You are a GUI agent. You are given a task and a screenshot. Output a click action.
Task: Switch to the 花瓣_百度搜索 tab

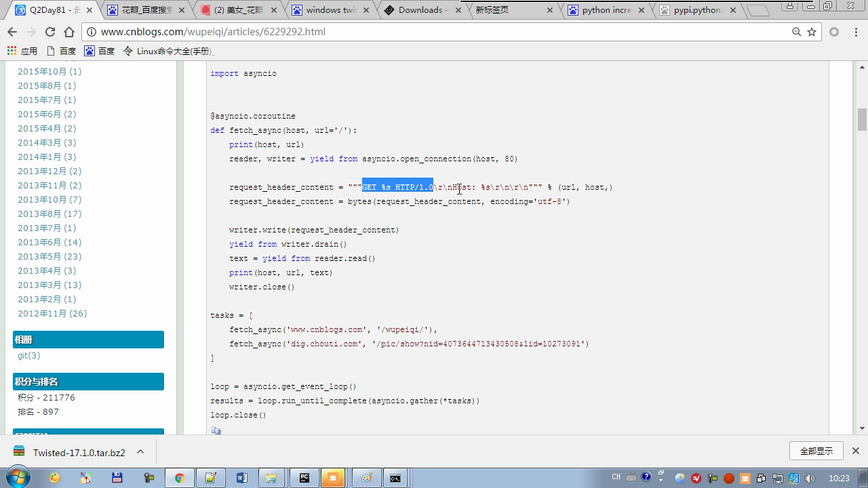coord(146,10)
